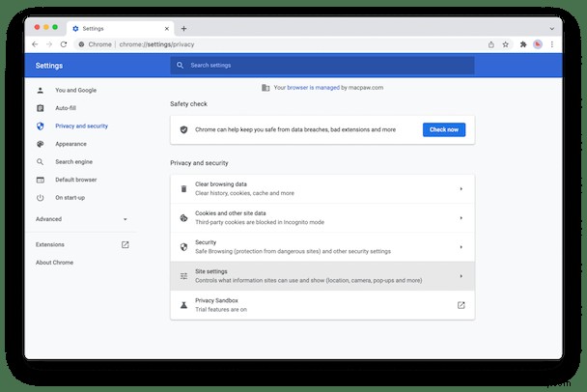The image size is (587, 392).
Task: Open Cookies and other site data
Action: 322,218
